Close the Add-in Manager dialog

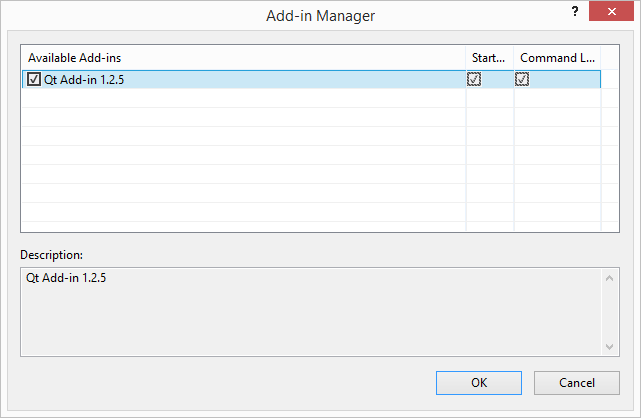611,11
